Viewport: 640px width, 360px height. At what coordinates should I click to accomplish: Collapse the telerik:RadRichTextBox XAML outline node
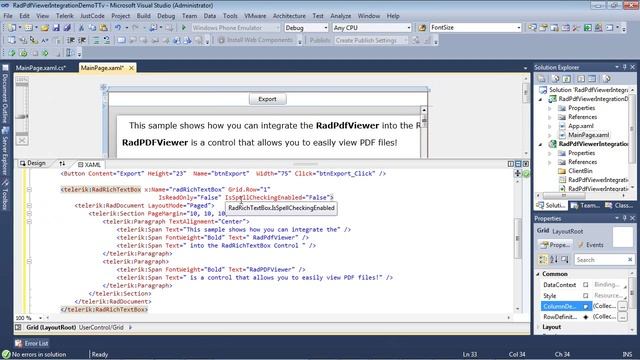click(x=29, y=189)
